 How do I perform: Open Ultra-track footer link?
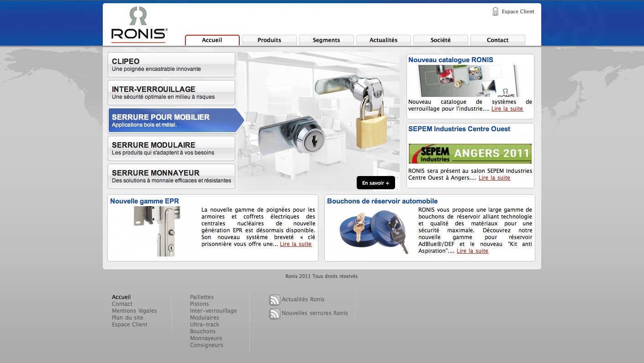tap(205, 325)
